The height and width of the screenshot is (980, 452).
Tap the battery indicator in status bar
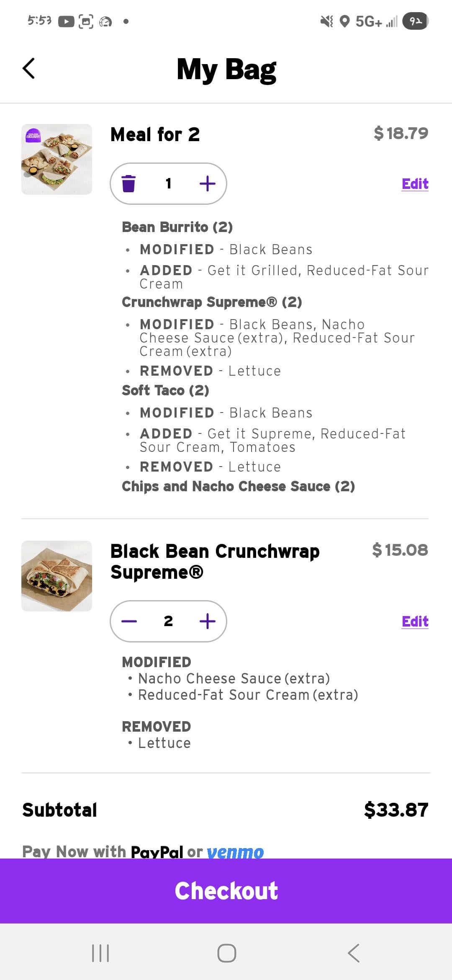click(x=415, y=21)
